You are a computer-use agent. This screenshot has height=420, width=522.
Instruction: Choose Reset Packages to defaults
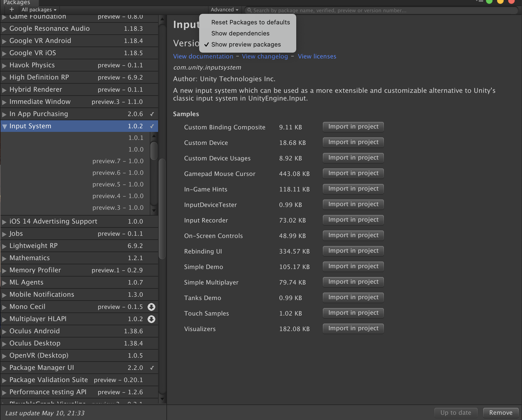(x=250, y=22)
